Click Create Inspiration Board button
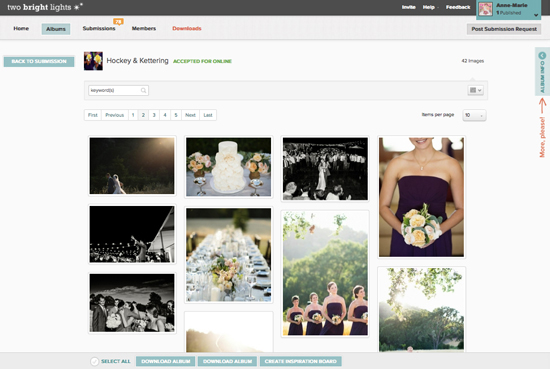This screenshot has height=369, width=550. (301, 361)
